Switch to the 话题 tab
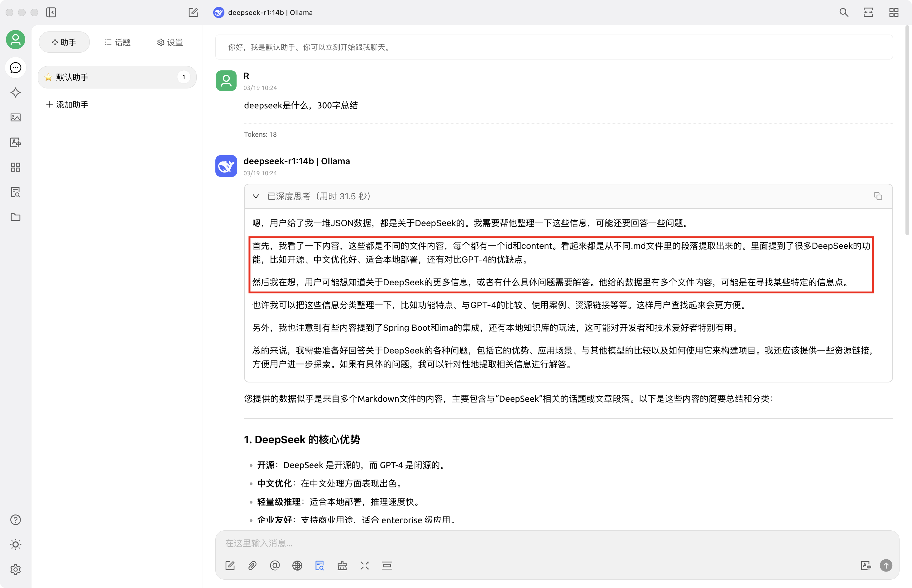This screenshot has width=912, height=588. click(x=118, y=42)
